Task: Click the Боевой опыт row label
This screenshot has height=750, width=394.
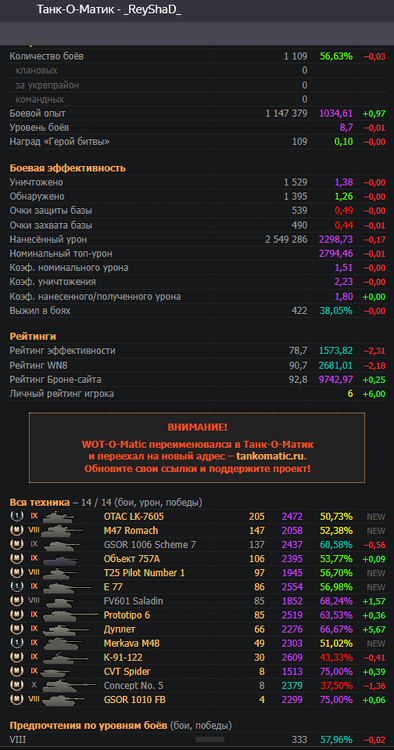Action: (x=38, y=113)
